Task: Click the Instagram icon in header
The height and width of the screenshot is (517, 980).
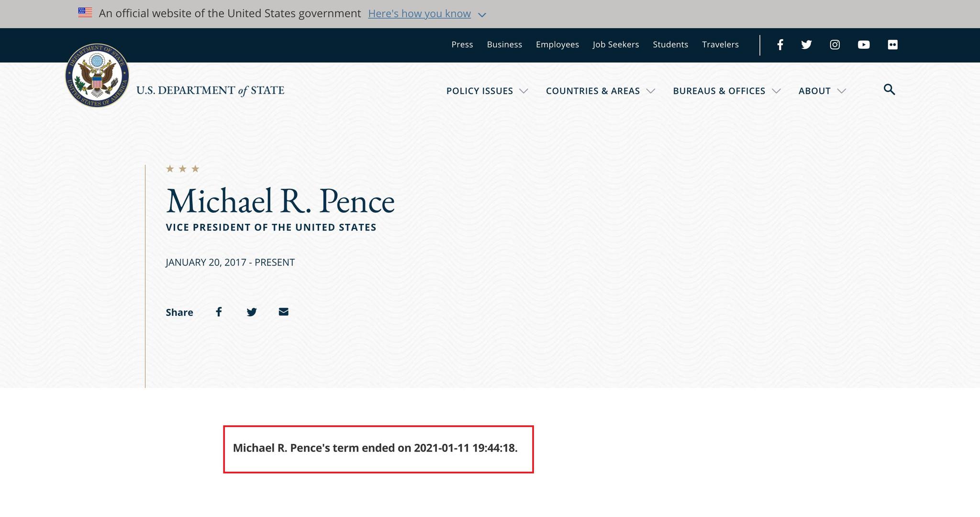Action: [x=835, y=44]
